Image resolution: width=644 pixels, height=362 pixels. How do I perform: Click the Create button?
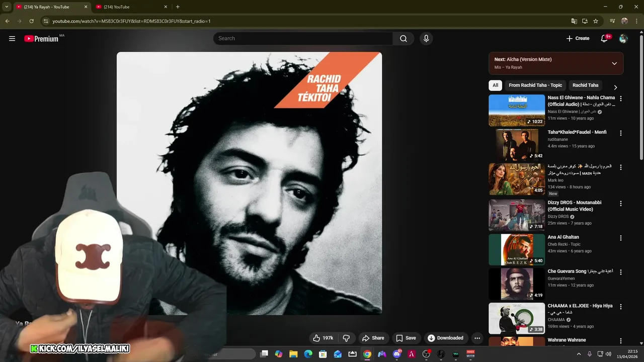pyautogui.click(x=578, y=38)
